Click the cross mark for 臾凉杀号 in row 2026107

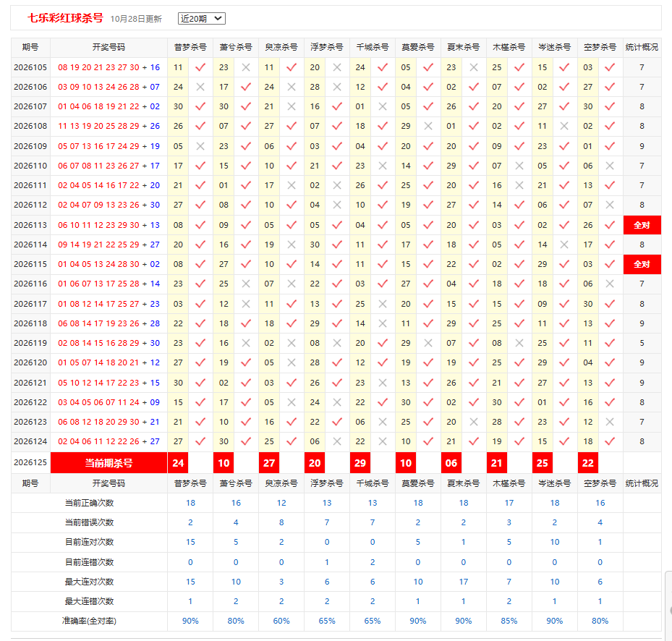click(292, 106)
